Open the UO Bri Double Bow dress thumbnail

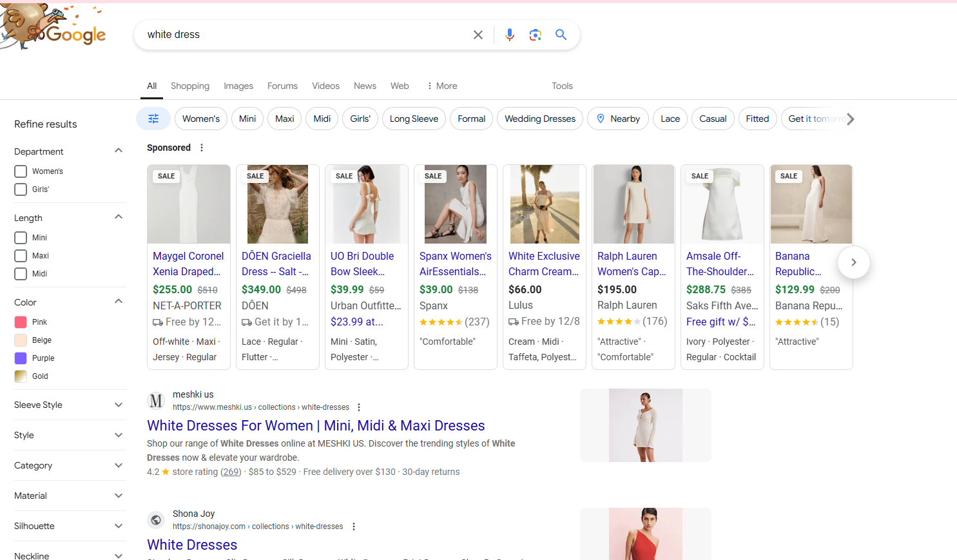(367, 204)
